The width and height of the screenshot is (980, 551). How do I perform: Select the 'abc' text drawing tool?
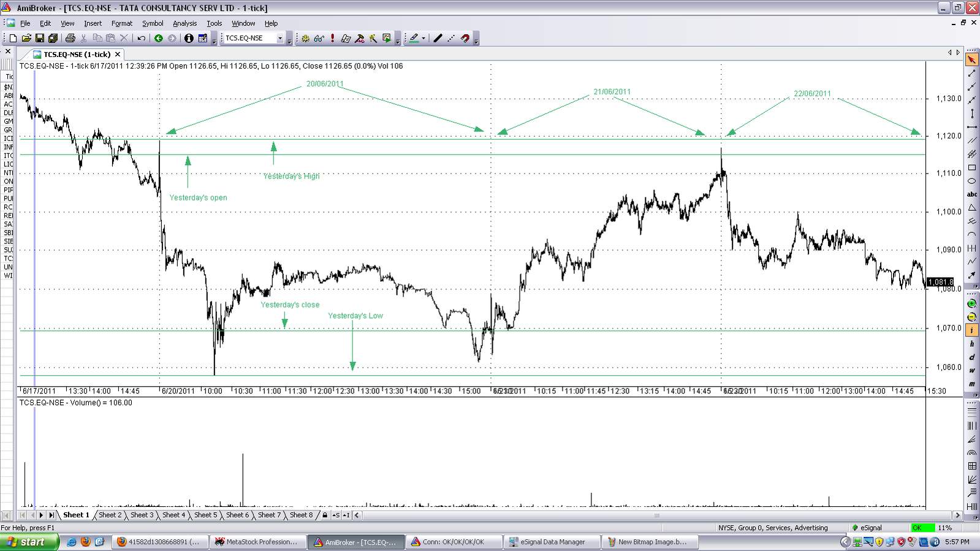[x=972, y=194]
